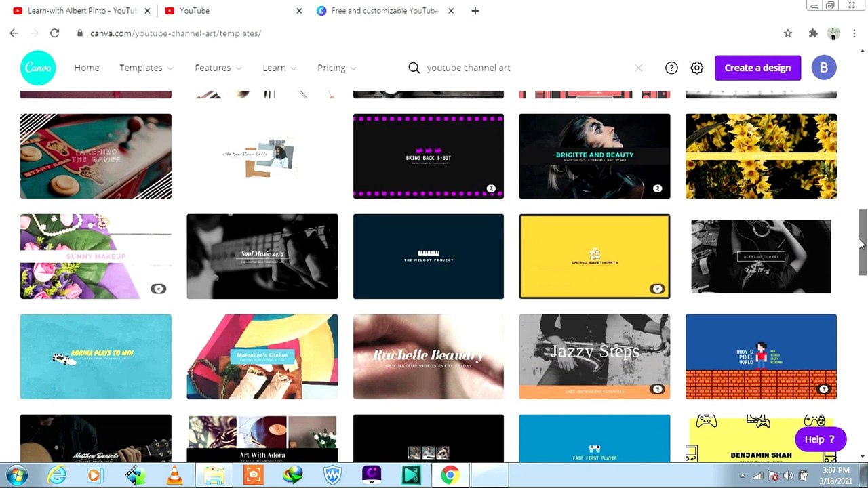The width and height of the screenshot is (868, 488).
Task: Click the Pro badge on Bring Back 8-Bit
Action: pos(491,188)
